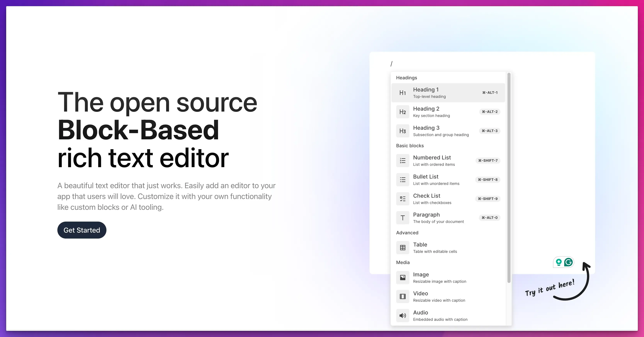Click the slash menu scrollbar thumb
This screenshot has height=337, width=644.
click(509, 178)
